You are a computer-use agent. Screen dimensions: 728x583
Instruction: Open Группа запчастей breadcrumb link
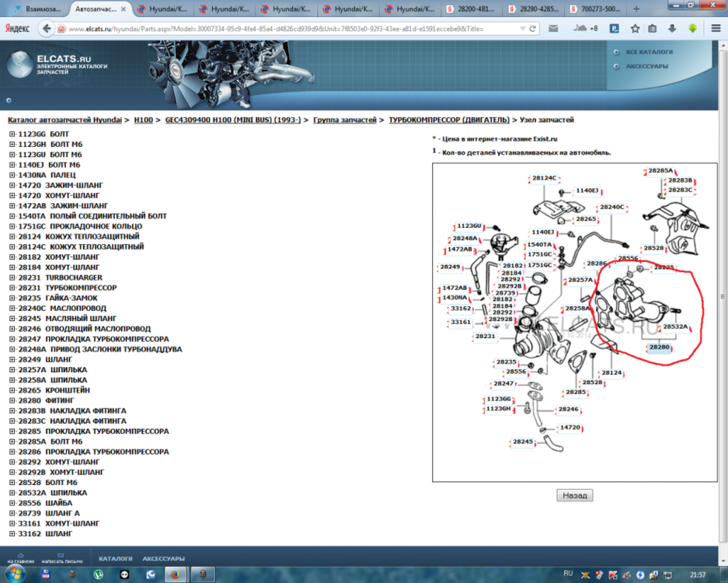coord(344,120)
